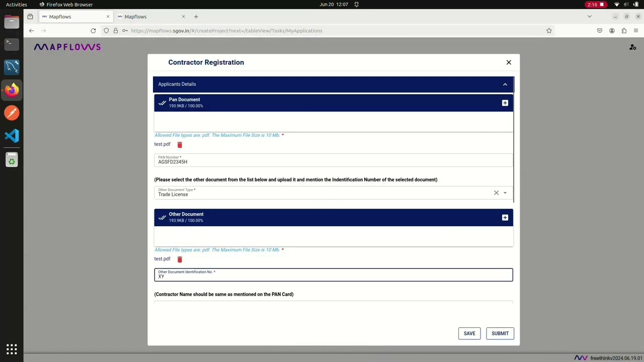Add file with Pan Document plus icon
The height and width of the screenshot is (362, 644).
(x=505, y=103)
